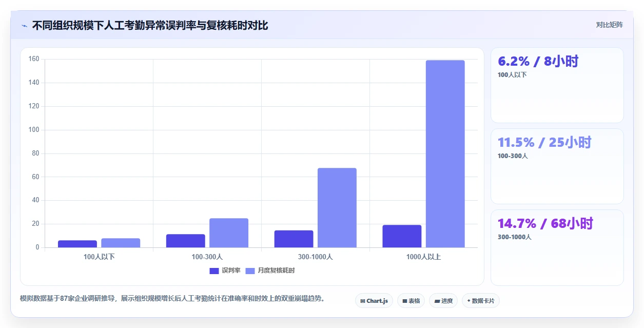Click the 表格 tag icon
Viewport: 644px width, 328px height.
point(404,301)
